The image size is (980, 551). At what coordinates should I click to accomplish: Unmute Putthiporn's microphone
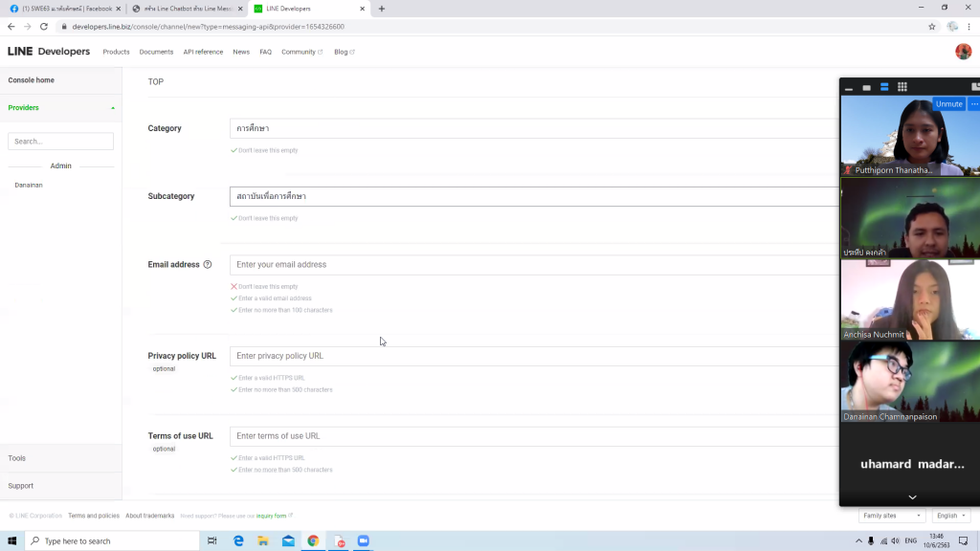coord(948,104)
